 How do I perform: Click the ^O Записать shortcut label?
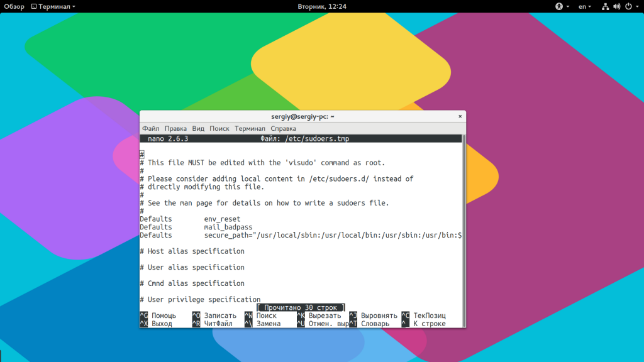[x=220, y=315]
